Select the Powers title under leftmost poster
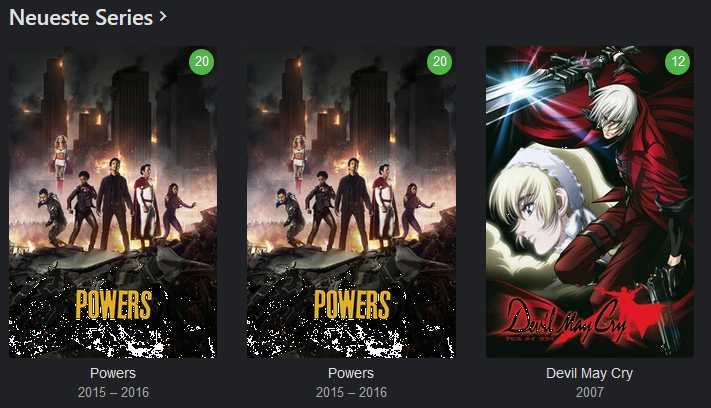The width and height of the screenshot is (711, 408). (x=113, y=373)
